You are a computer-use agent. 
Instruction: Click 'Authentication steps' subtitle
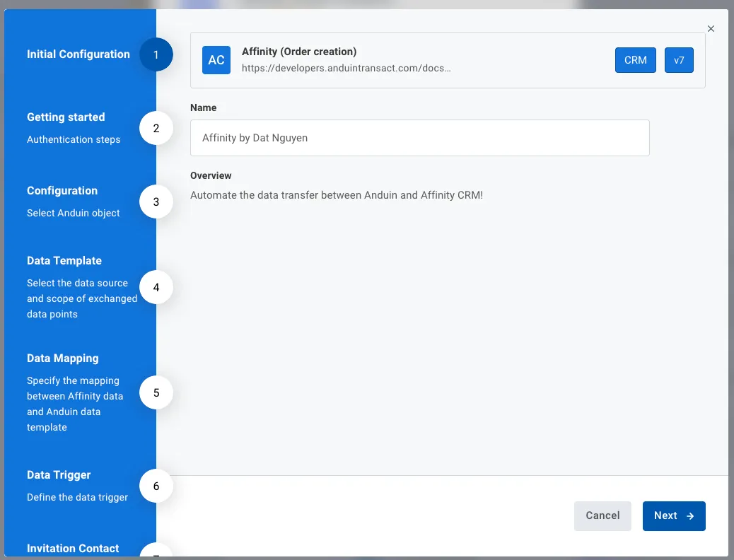[x=74, y=139]
